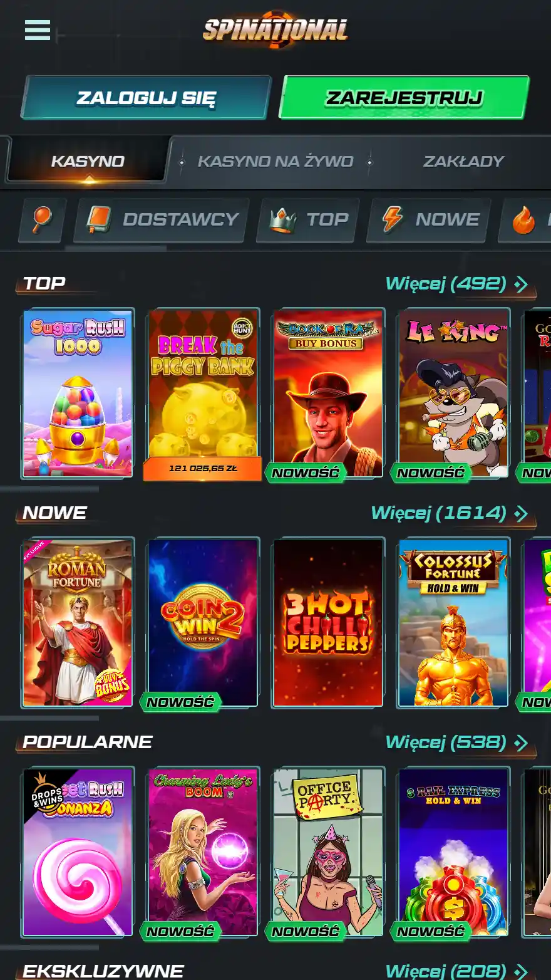
Task: Open the Break the Piggy Bank game
Action: click(203, 394)
